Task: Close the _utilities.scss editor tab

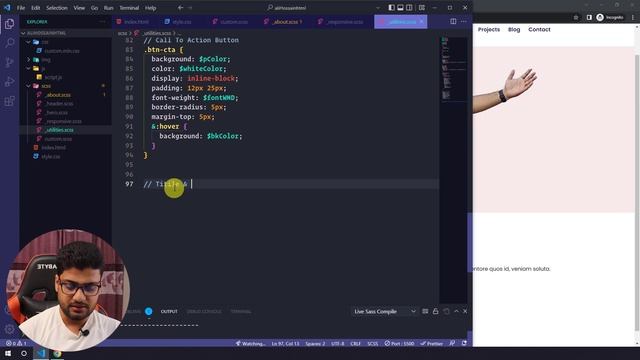Action: [x=422, y=22]
